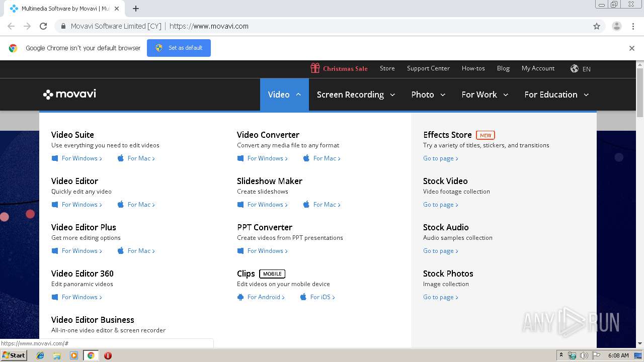Click the Apple icon for Slideshow Maker
Screen dimensions: 644x362
click(x=306, y=205)
